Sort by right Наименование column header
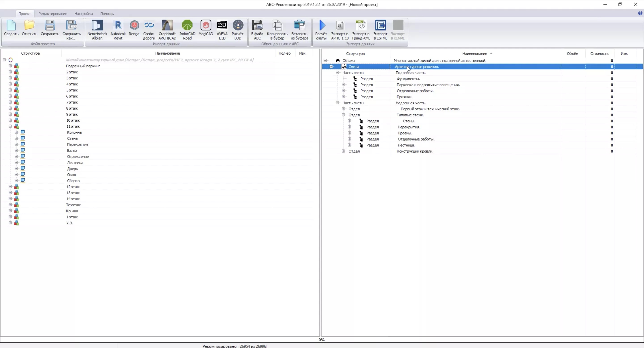Screen dimensions: 644x348 (475, 53)
